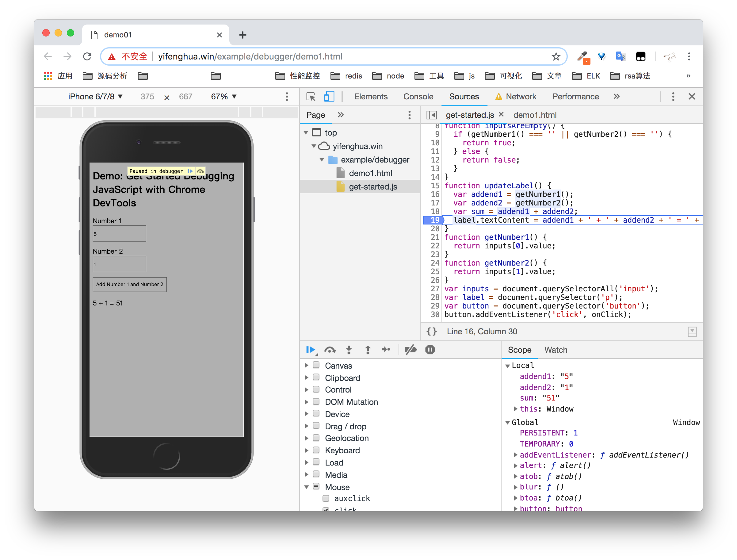The width and height of the screenshot is (737, 560).
Task: Open the redis bookmarks folder
Action: 346,76
